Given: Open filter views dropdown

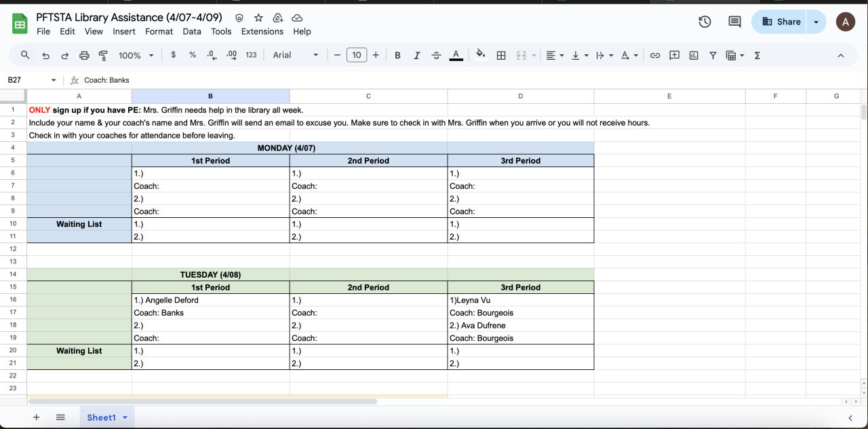Looking at the screenshot, I should [x=735, y=55].
